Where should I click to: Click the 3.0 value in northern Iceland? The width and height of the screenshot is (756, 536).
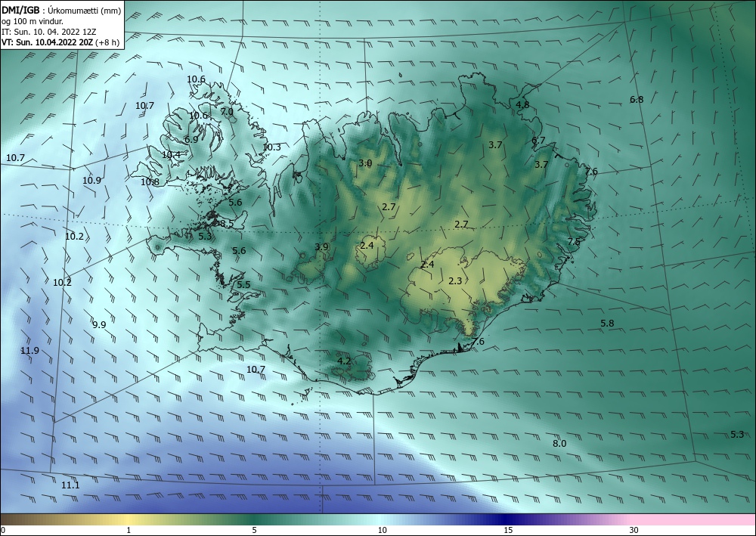click(x=365, y=163)
